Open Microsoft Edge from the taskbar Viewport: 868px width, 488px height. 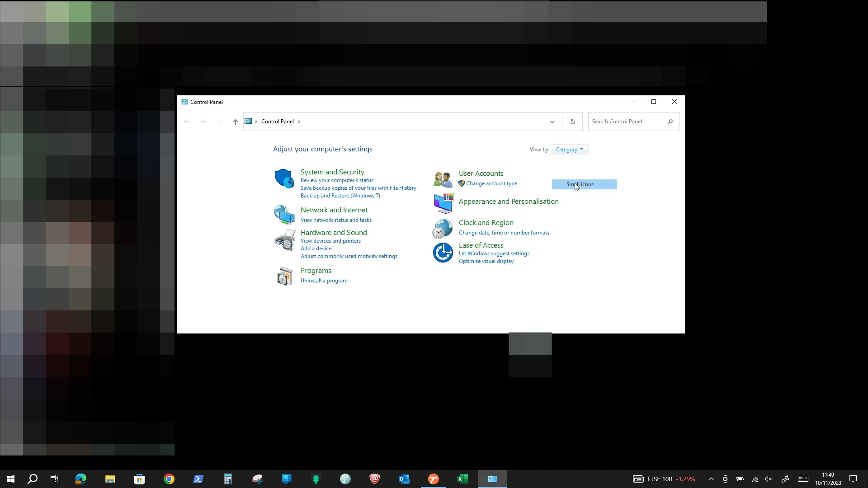pos(81,479)
